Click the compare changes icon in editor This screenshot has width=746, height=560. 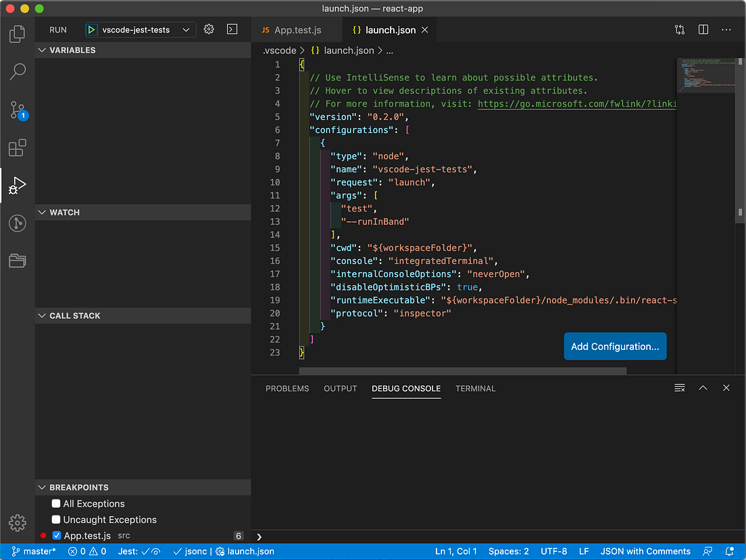coord(679,30)
